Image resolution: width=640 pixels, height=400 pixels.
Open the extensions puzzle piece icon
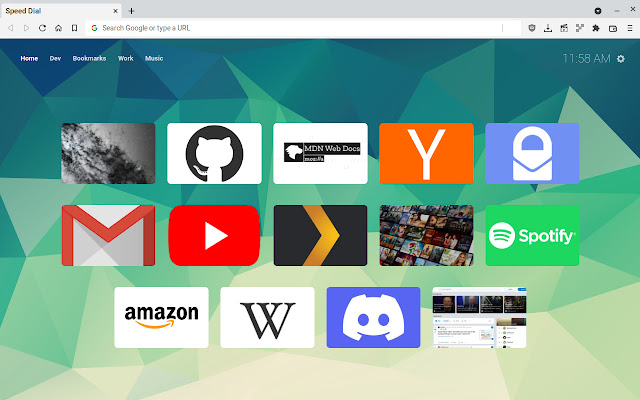point(596,28)
